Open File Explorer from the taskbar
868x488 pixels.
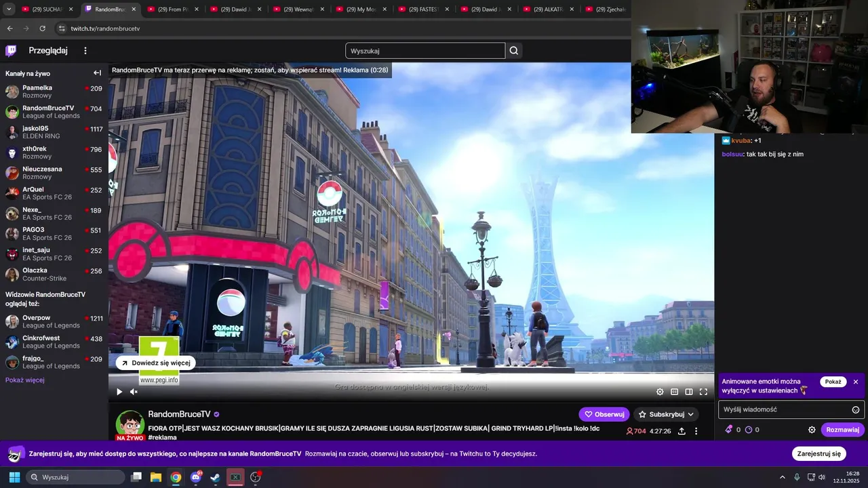(156, 477)
